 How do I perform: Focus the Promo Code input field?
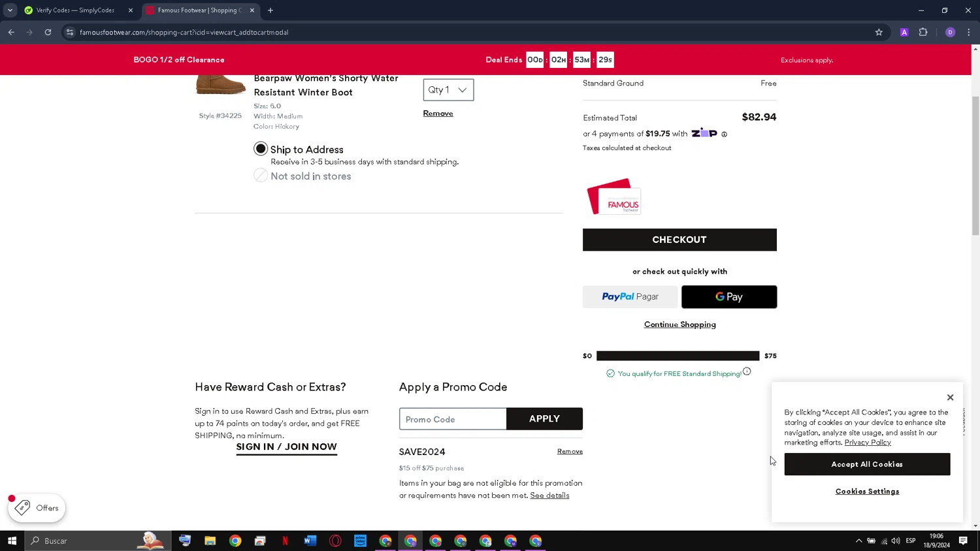coord(453,419)
